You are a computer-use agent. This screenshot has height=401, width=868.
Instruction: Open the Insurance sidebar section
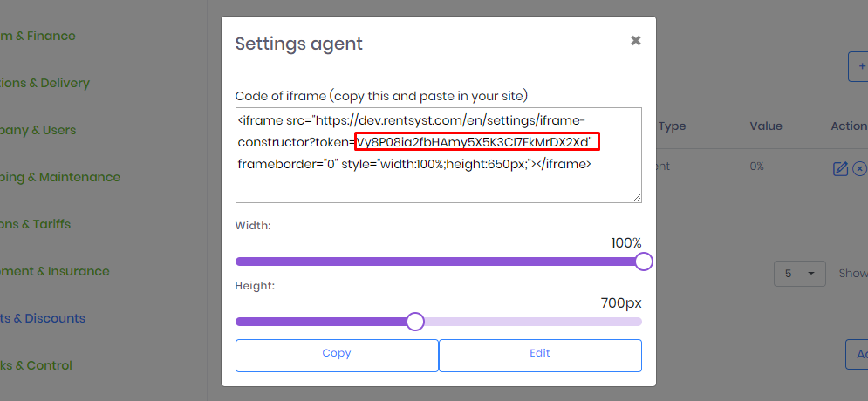point(55,272)
